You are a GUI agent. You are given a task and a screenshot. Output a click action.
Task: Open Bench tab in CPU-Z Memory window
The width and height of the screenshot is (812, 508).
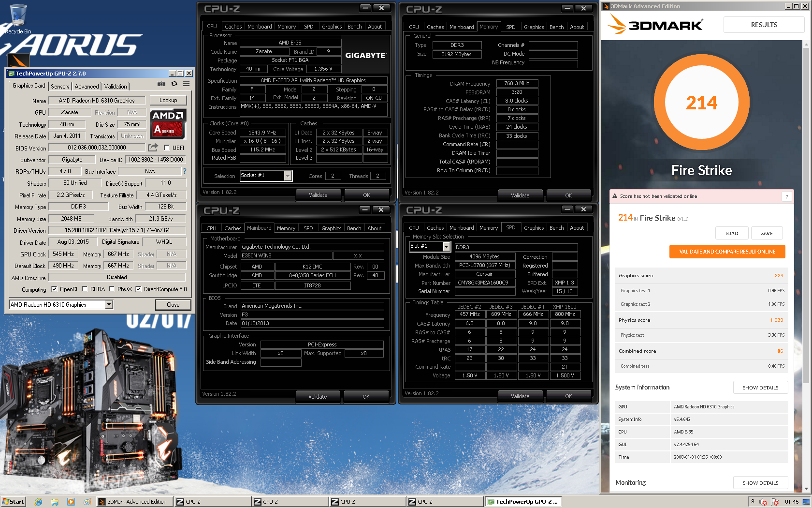pos(556,27)
